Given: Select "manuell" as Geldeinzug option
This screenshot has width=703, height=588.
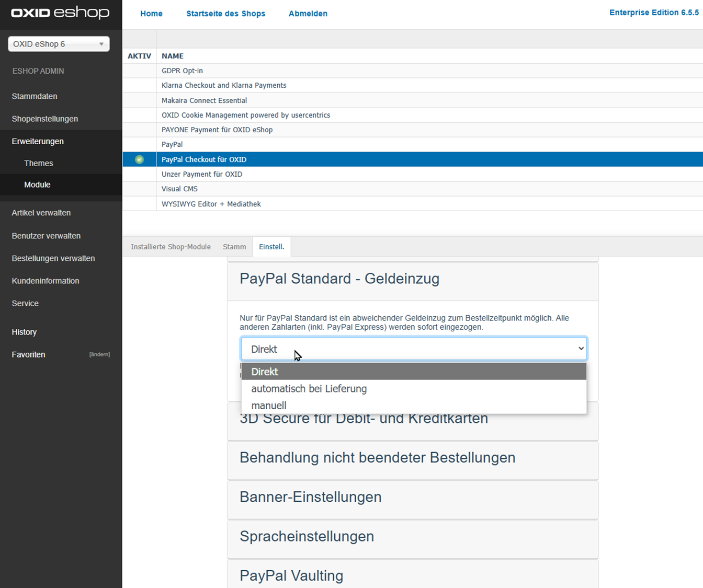Looking at the screenshot, I should (x=268, y=405).
